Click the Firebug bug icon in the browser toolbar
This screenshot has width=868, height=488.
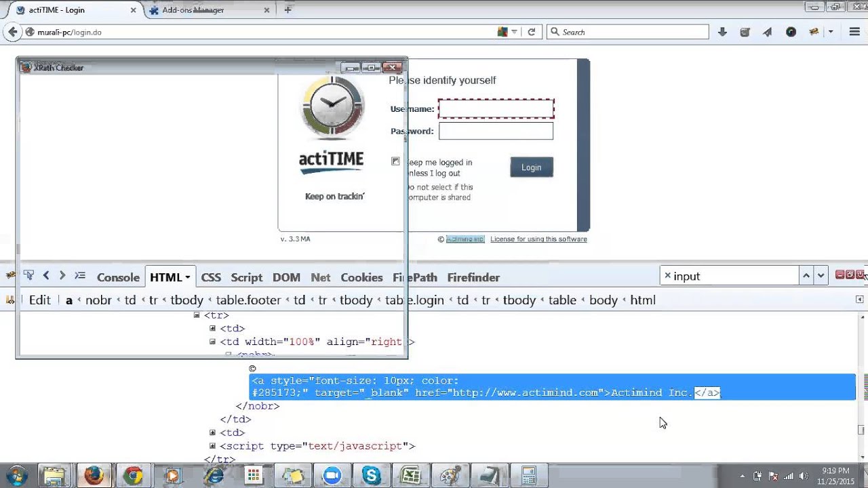tap(814, 32)
